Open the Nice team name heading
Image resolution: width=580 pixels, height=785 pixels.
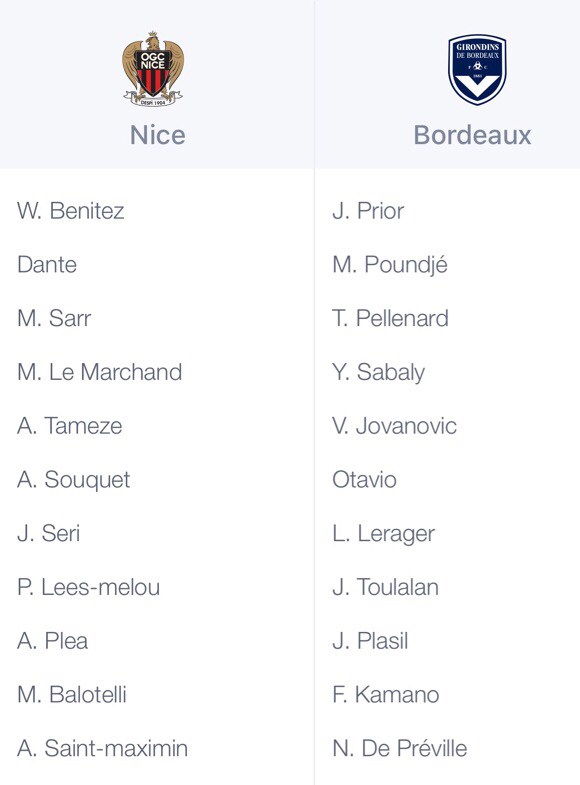coord(158,135)
